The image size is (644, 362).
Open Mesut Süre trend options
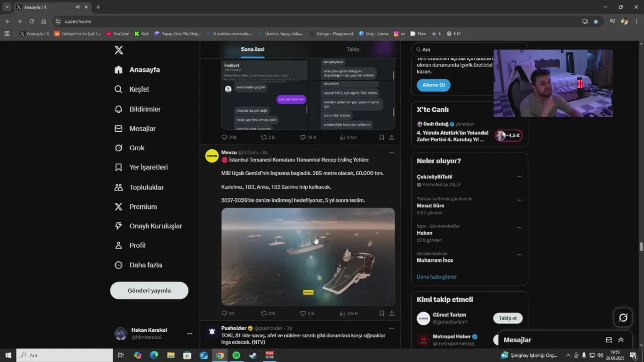coord(519,200)
